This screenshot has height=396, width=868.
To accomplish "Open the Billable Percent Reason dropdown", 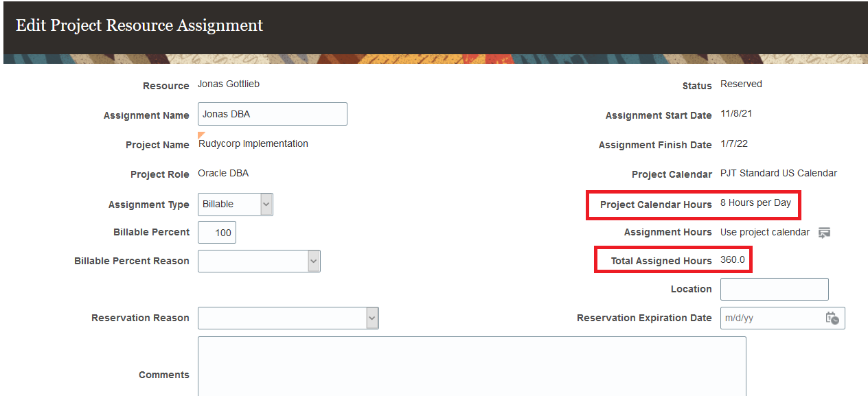I will pos(259,261).
